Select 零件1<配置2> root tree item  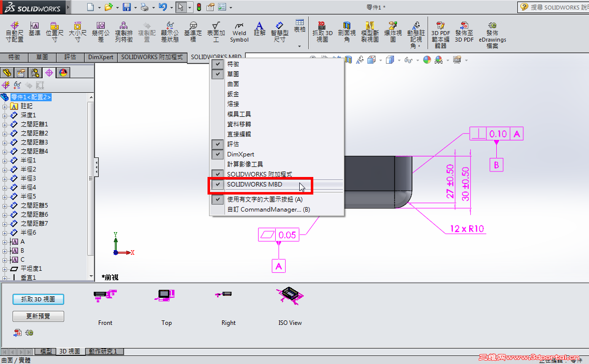coord(31,97)
